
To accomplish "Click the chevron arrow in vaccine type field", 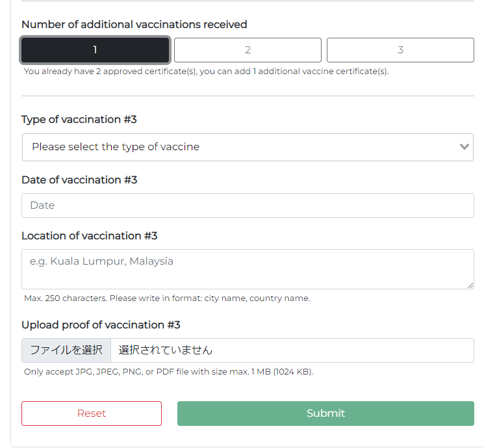I will (x=464, y=147).
